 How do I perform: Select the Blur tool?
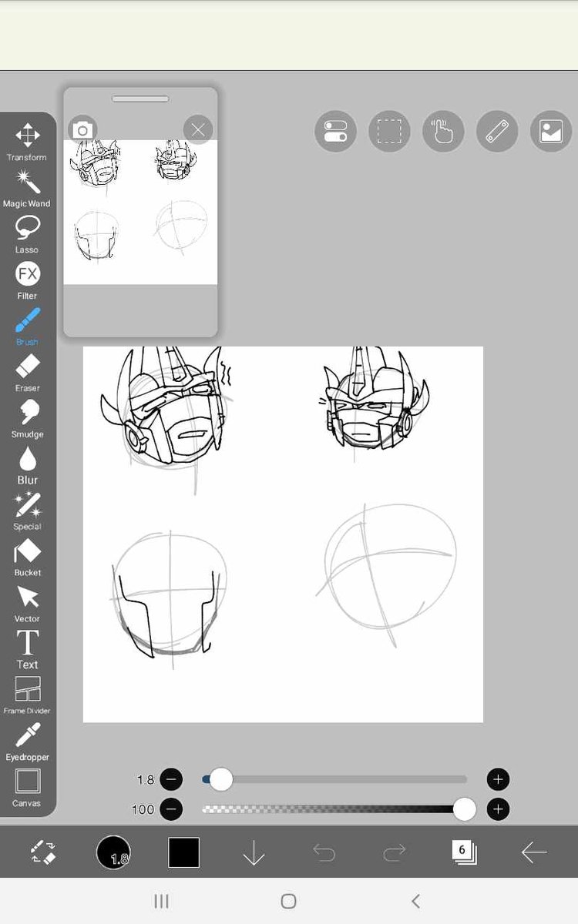(x=27, y=465)
